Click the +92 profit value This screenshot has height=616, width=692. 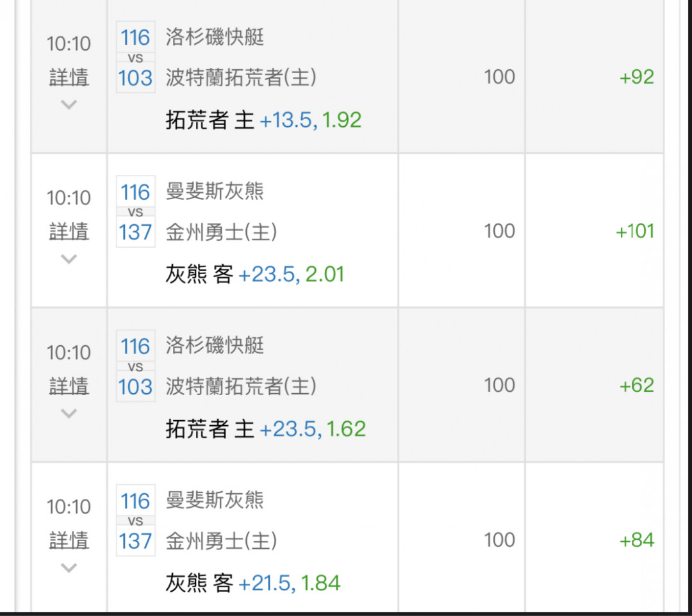point(636,77)
